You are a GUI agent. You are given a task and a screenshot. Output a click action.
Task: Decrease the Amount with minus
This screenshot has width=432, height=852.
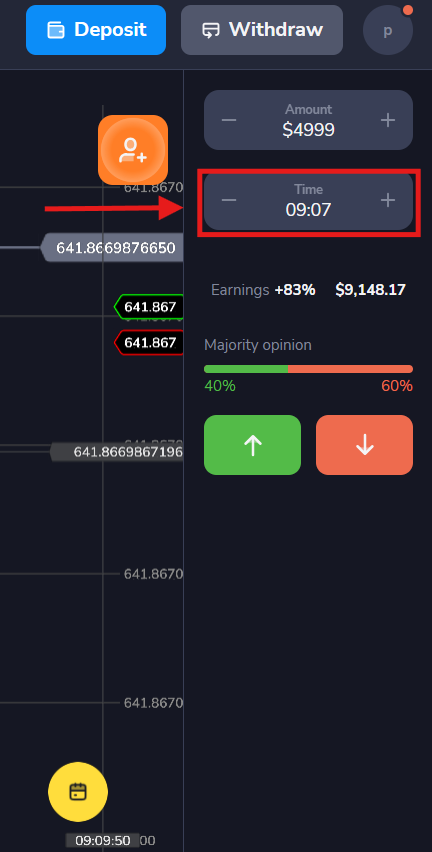click(x=229, y=120)
